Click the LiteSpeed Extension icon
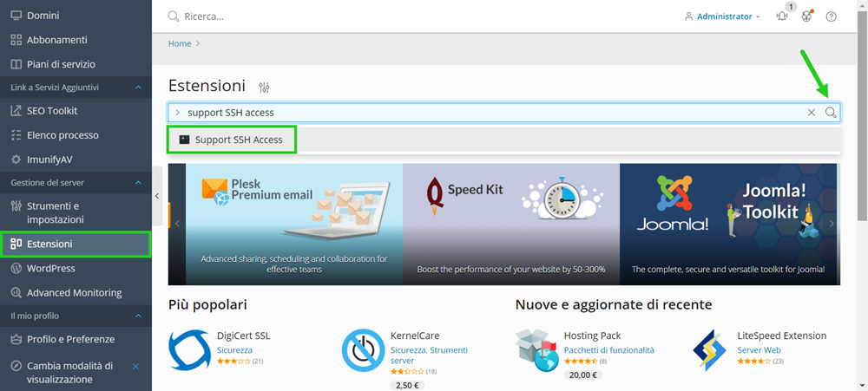The width and height of the screenshot is (868, 391). click(710, 350)
